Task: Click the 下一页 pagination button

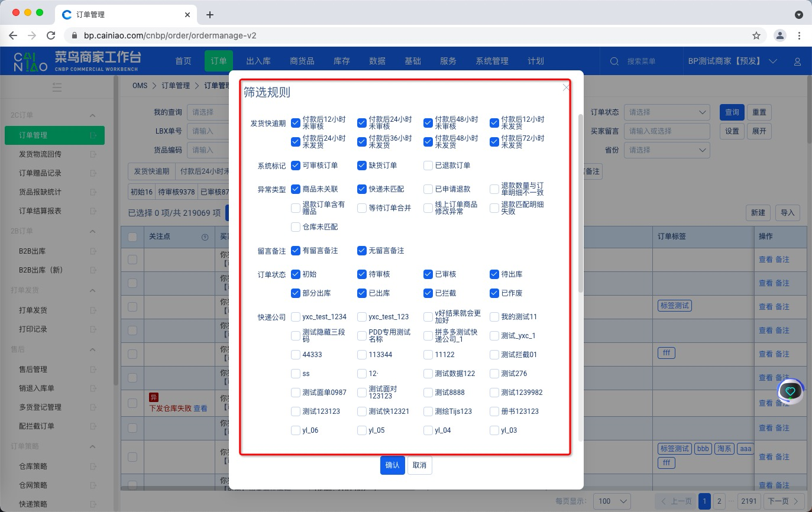Action: 784,501
